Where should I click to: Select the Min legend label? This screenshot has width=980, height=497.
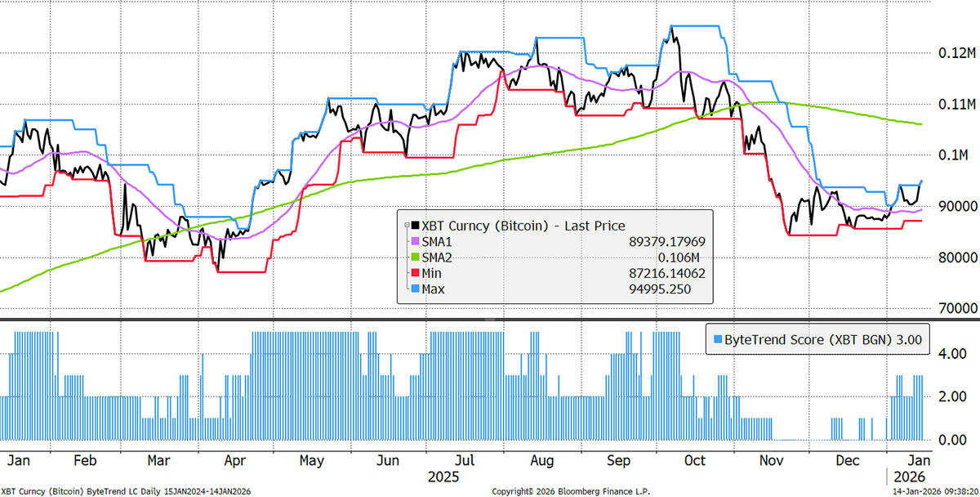pos(434,273)
